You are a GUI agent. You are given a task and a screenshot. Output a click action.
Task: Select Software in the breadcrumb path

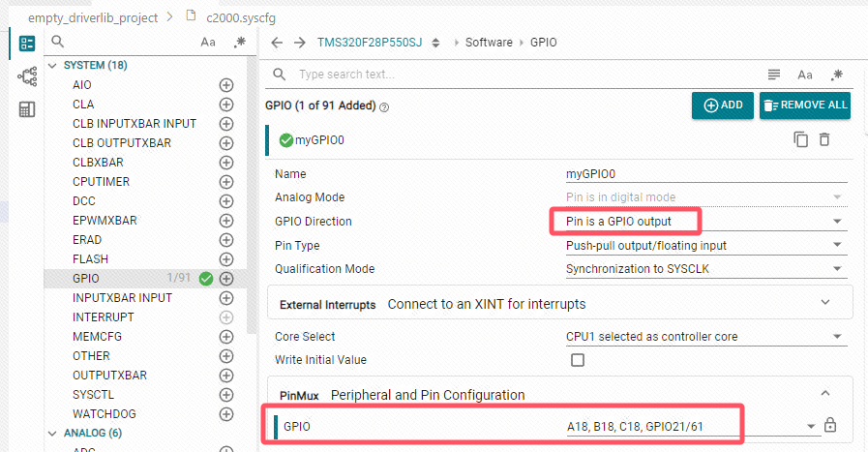489,43
